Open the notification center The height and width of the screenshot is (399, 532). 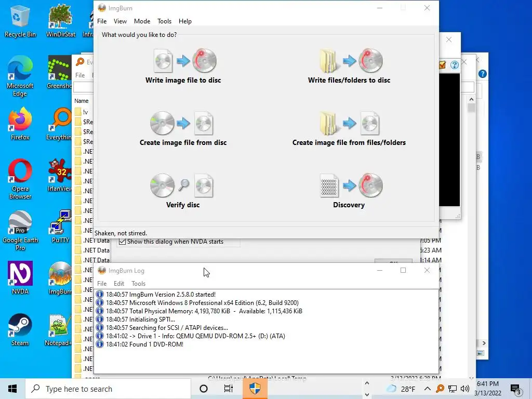tap(516, 389)
